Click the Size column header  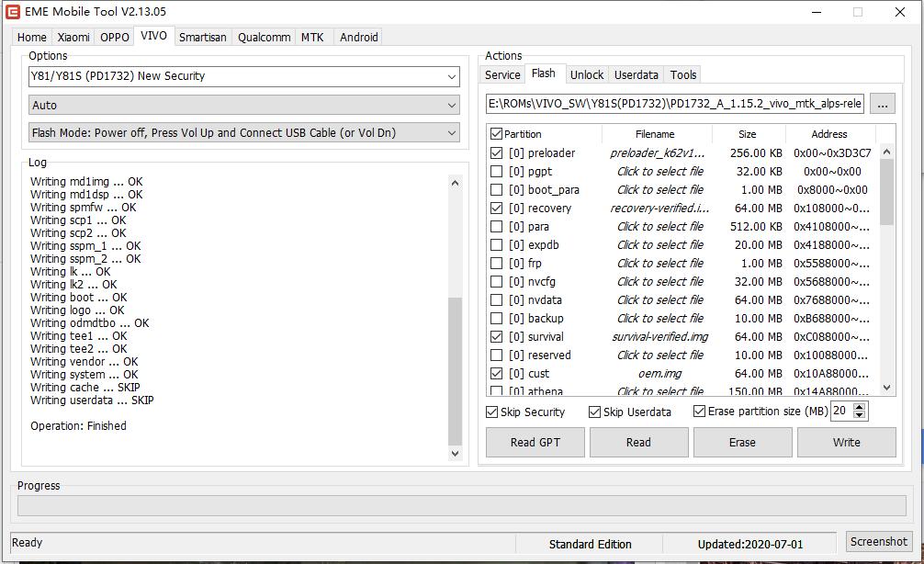tap(748, 134)
